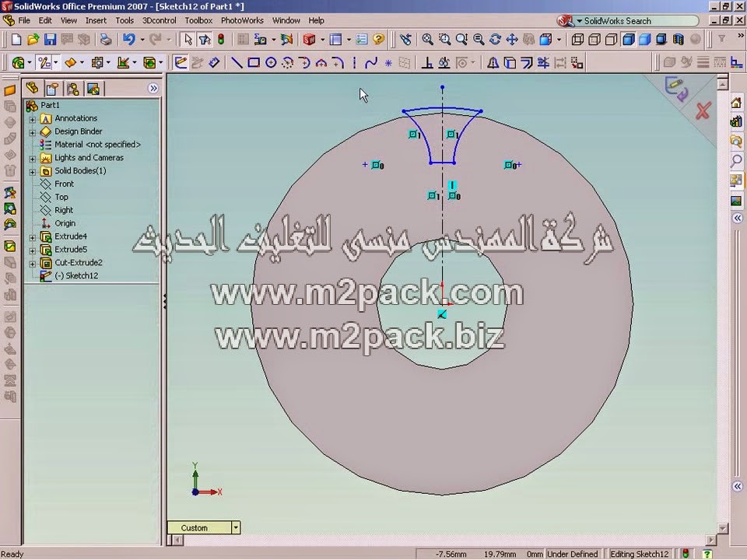This screenshot has width=747, height=560.
Task: Open the Toolbox menu
Action: (198, 20)
